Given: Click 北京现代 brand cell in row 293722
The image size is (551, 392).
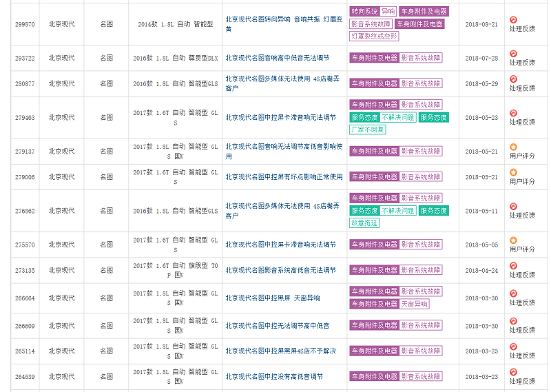Looking at the screenshot, I should [61, 58].
